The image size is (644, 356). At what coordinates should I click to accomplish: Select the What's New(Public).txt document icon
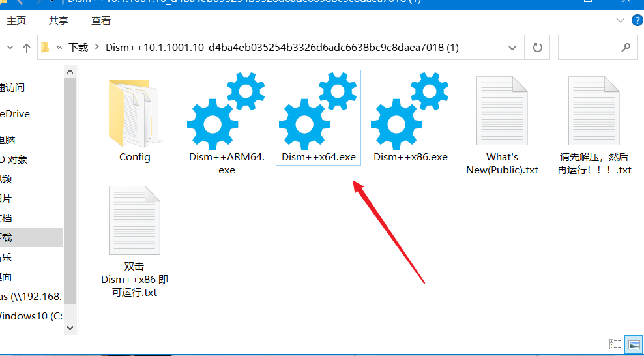tap(502, 111)
